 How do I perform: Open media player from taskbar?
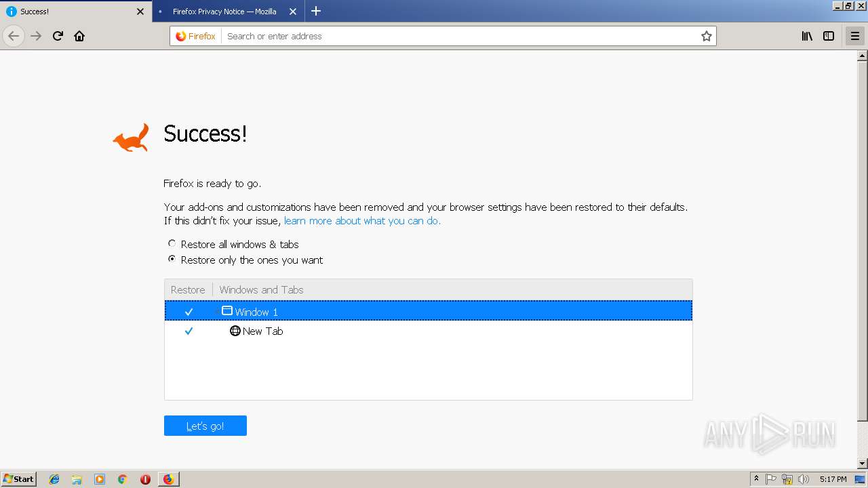click(x=100, y=479)
